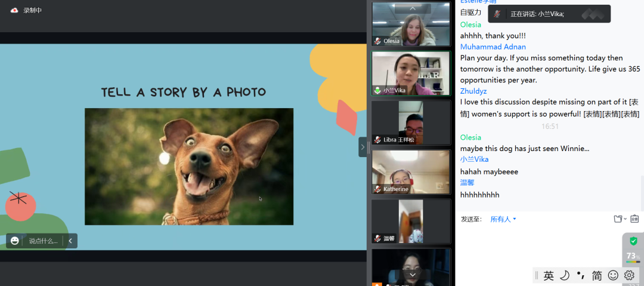Viewport: 644px width, 286px height.
Task: Click the message 'maybe this dog has just seen Winnie...'
Action: tap(525, 149)
